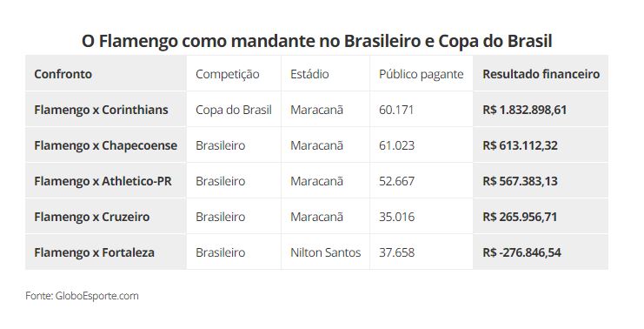
Task: Click the Flamengo x Corinthians row label
Action: [101, 110]
